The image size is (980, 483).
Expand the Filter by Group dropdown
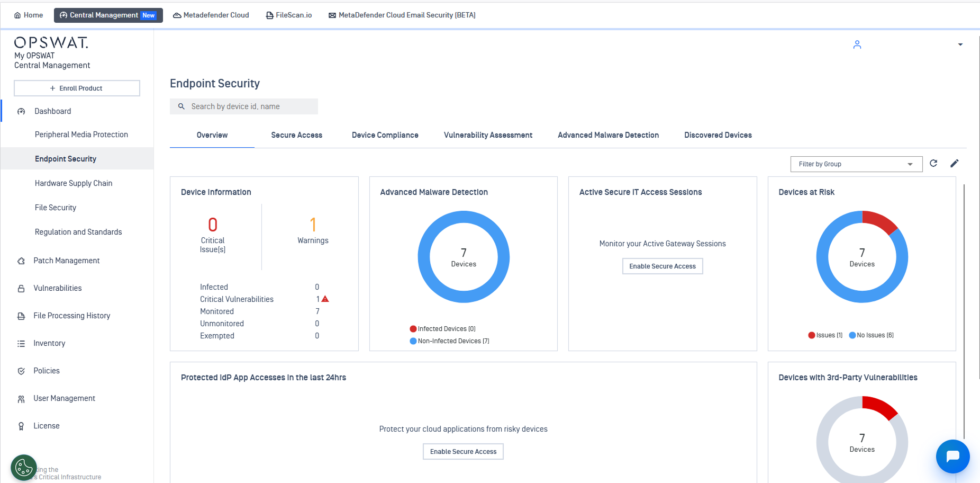[856, 164]
